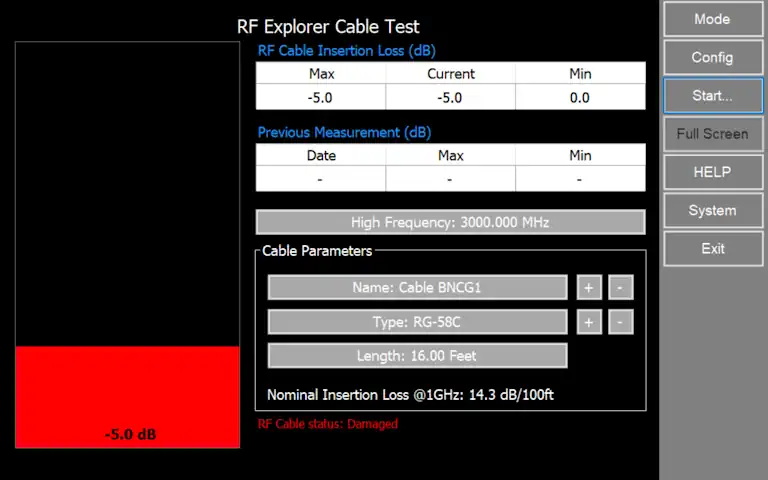Image resolution: width=768 pixels, height=480 pixels.
Task: Start the cable test measurement
Action: [x=712, y=96]
